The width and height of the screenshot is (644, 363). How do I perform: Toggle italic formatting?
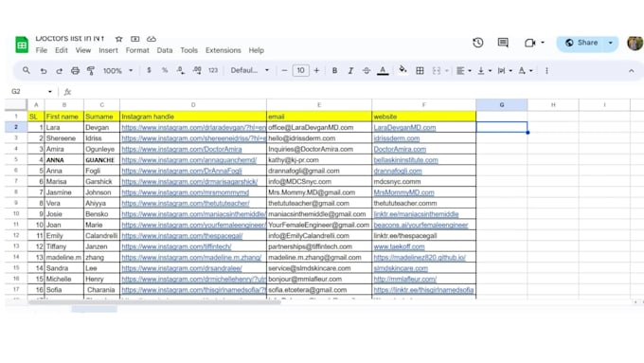350,71
